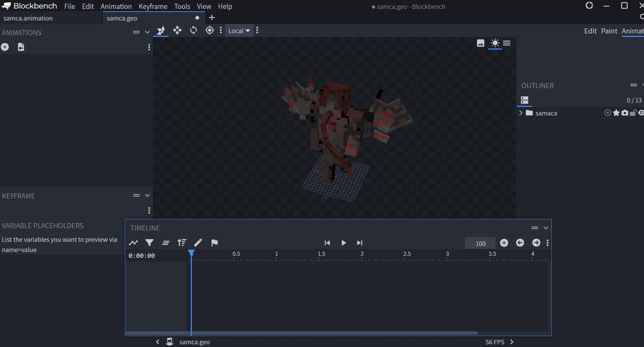Play the animation preview

(x=344, y=243)
